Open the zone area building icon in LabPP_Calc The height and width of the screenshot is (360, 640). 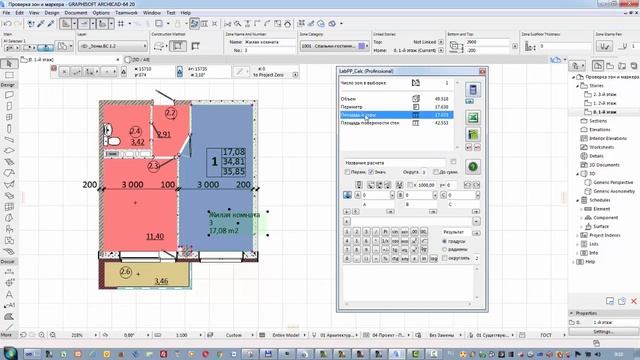pos(473,134)
